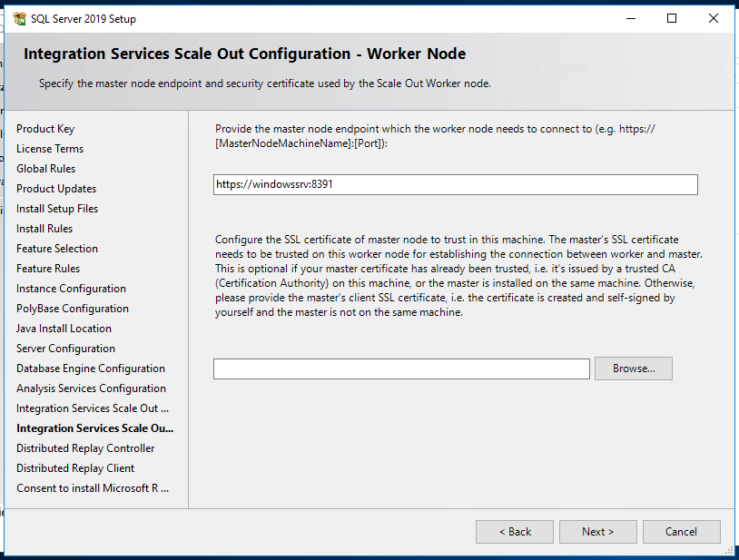Viewport: 739px width, 560px height.
Task: Select the Database Engine Configuration step
Action: [x=91, y=368]
